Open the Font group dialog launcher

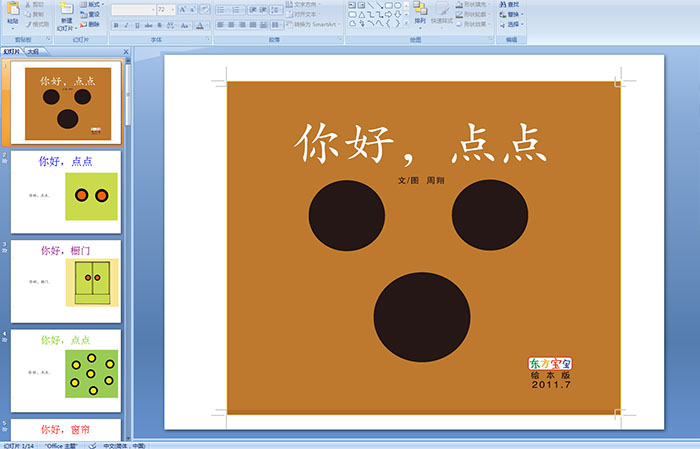208,40
